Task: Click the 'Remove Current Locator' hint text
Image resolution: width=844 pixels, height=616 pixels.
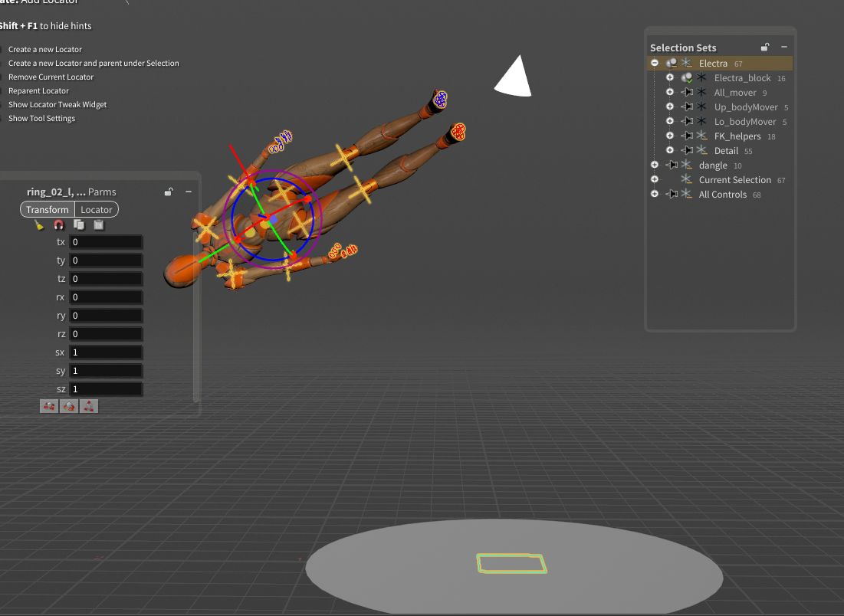Action: 51,77
